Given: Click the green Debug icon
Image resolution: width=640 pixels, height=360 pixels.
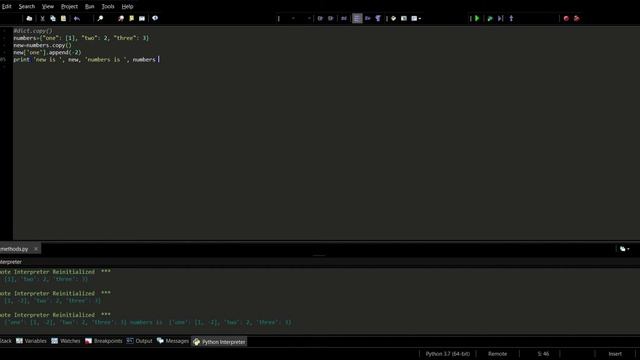Looking at the screenshot, I should pyautogui.click(x=490, y=18).
